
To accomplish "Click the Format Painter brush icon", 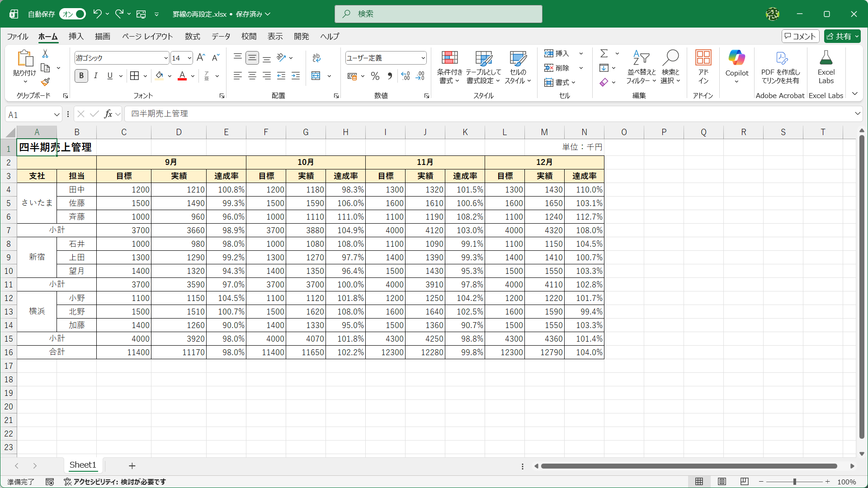I will click(x=45, y=82).
